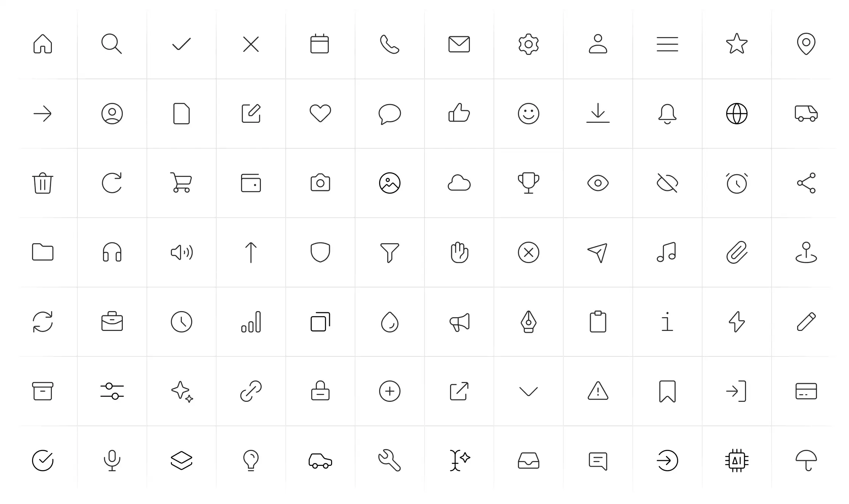The height and width of the screenshot is (504, 849).
Task: Click the sliders adjustment icon
Action: click(x=112, y=391)
